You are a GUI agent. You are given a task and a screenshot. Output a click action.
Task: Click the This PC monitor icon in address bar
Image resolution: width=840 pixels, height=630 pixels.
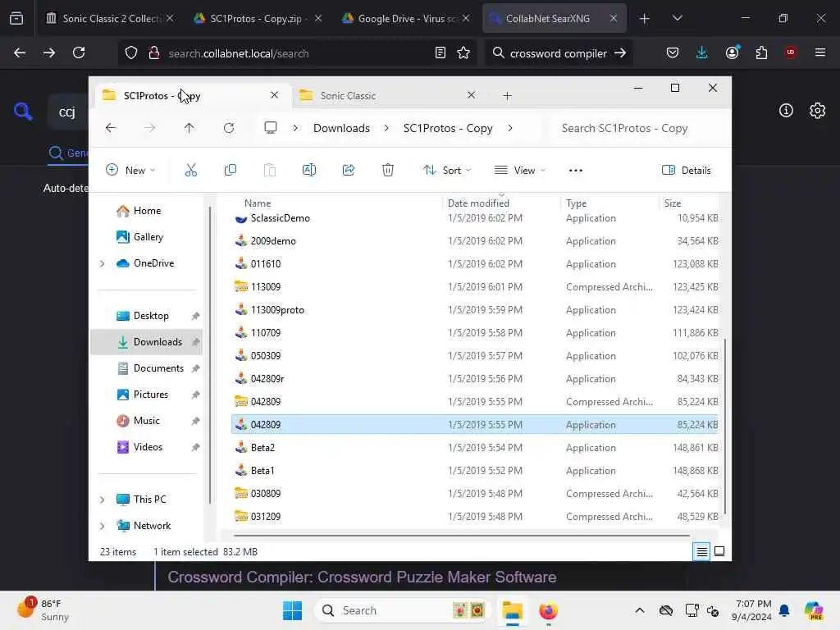point(271,128)
